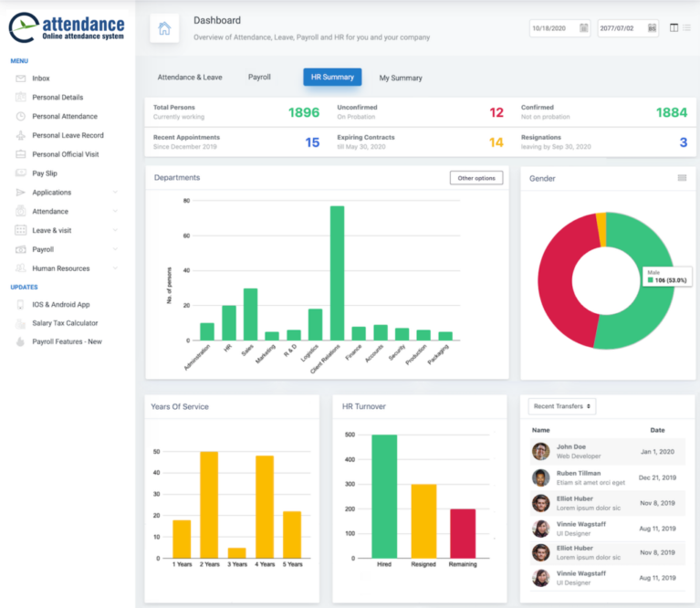Open Payroll Features - New link
Image resolution: width=700 pixels, height=608 pixels.
pyautogui.click(x=67, y=342)
